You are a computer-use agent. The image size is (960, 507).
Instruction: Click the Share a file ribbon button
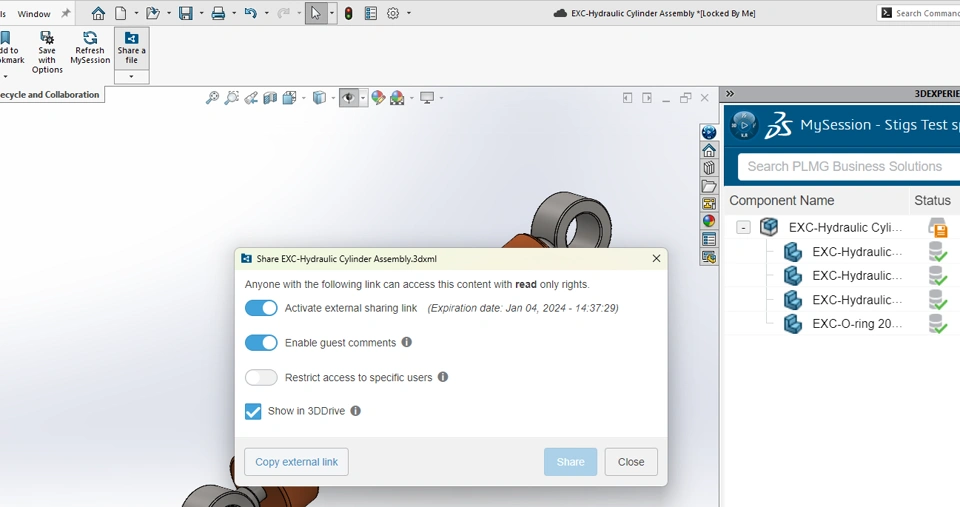[132, 48]
